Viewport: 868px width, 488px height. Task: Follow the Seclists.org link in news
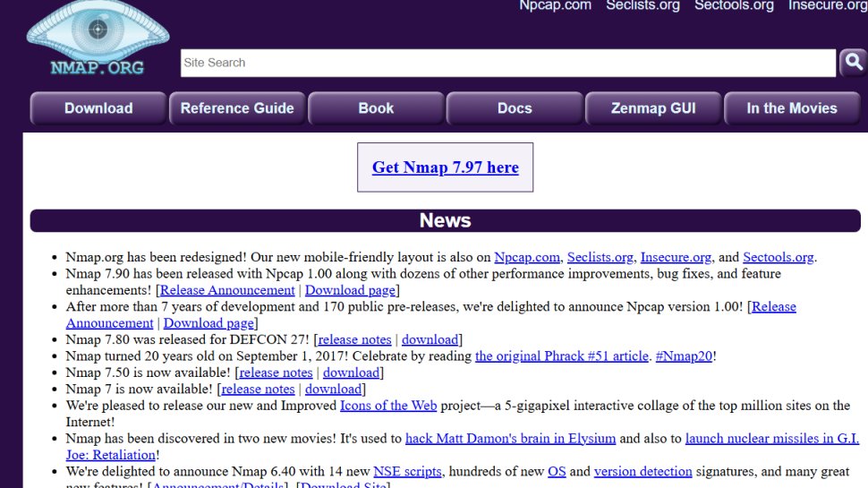click(600, 257)
